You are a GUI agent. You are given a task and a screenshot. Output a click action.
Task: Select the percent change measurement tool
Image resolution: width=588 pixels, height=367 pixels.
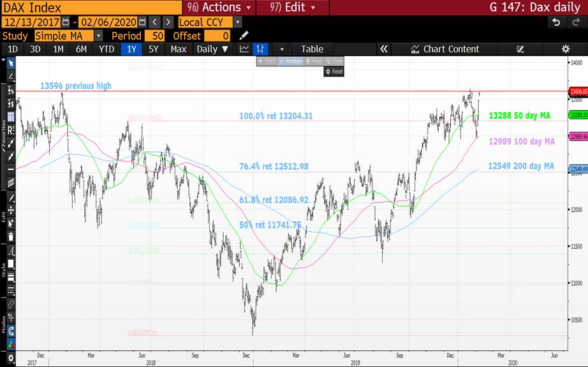pyautogui.click(x=11, y=90)
